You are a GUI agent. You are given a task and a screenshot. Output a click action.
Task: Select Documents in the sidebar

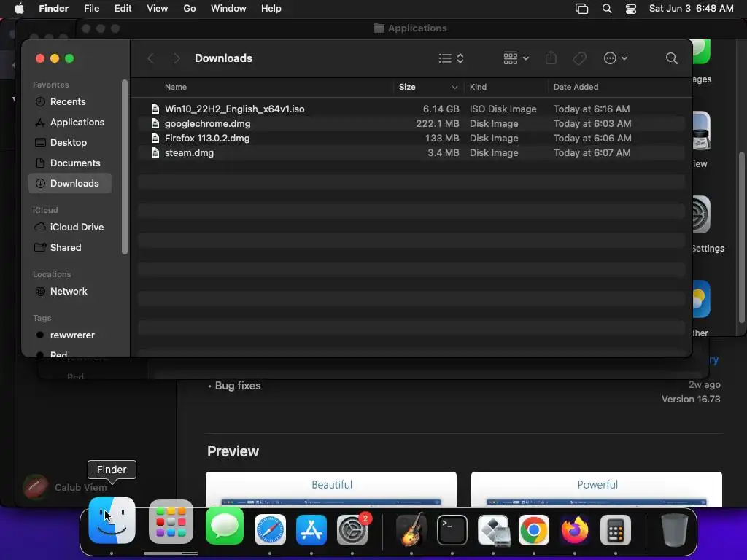pos(70,163)
